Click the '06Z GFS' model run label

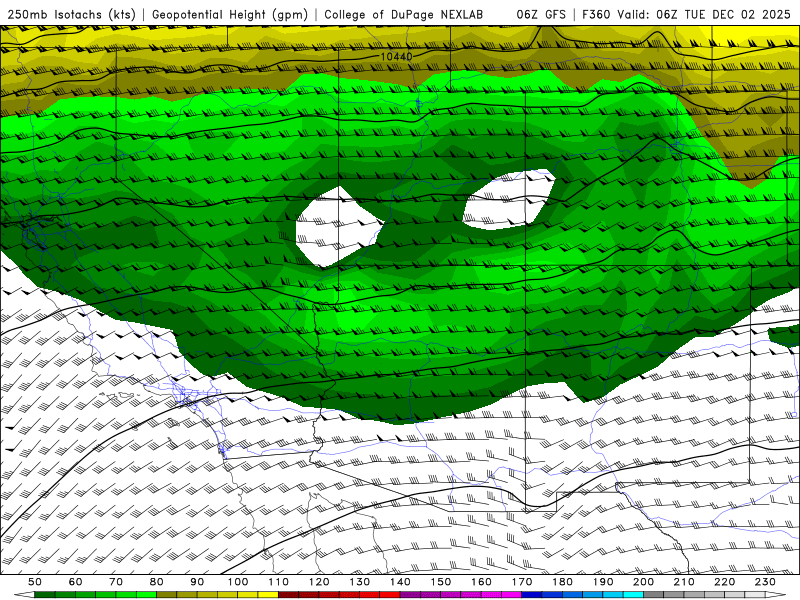[541, 15]
